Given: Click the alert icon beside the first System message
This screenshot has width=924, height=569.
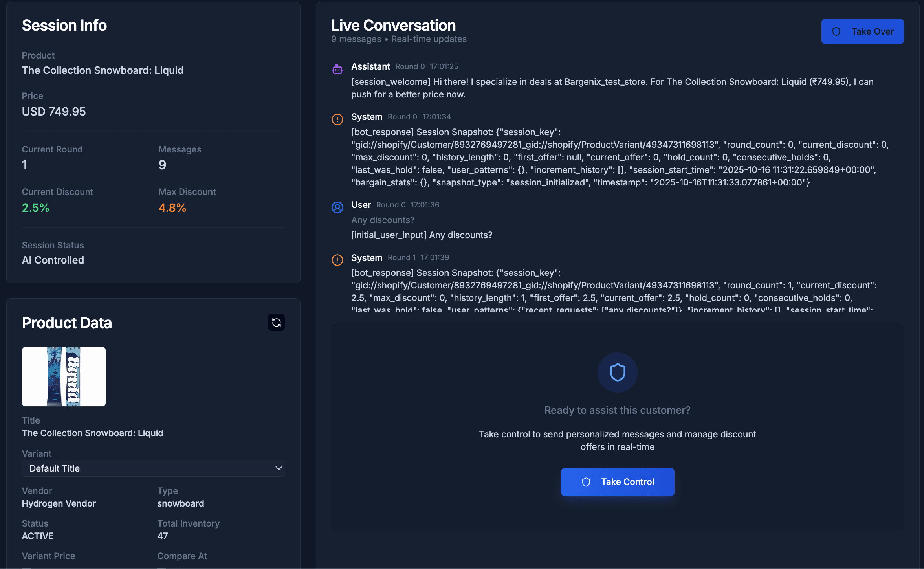Looking at the screenshot, I should [337, 119].
